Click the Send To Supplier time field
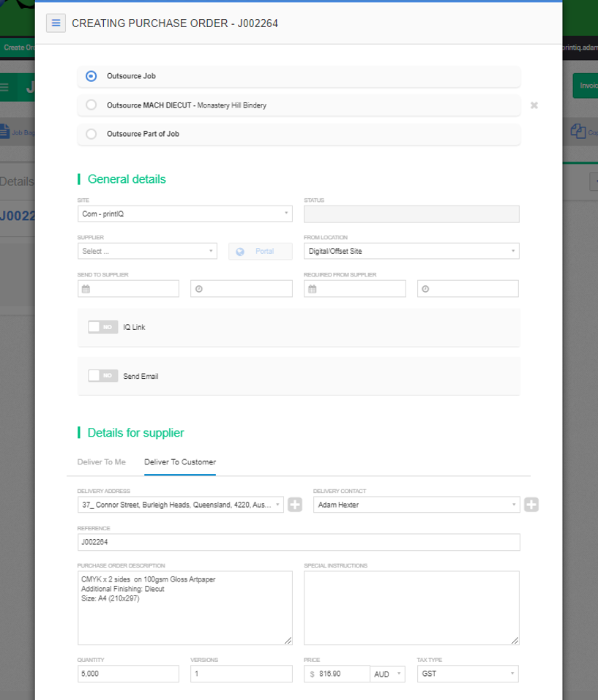598x700 pixels. [241, 289]
